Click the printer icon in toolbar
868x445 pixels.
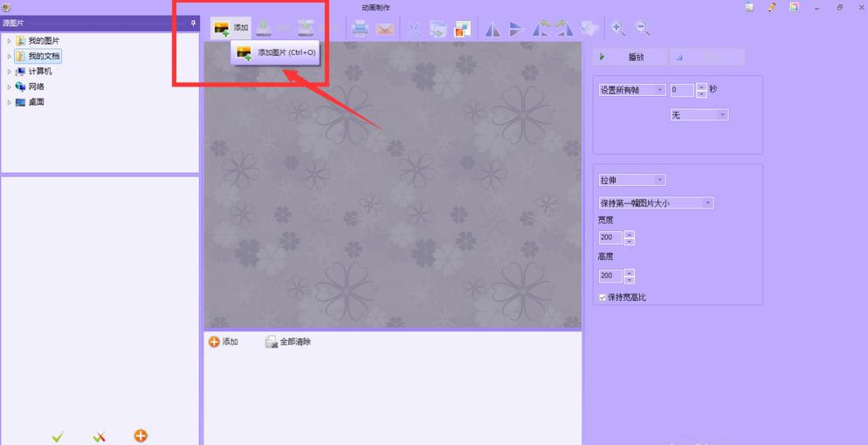click(x=361, y=28)
